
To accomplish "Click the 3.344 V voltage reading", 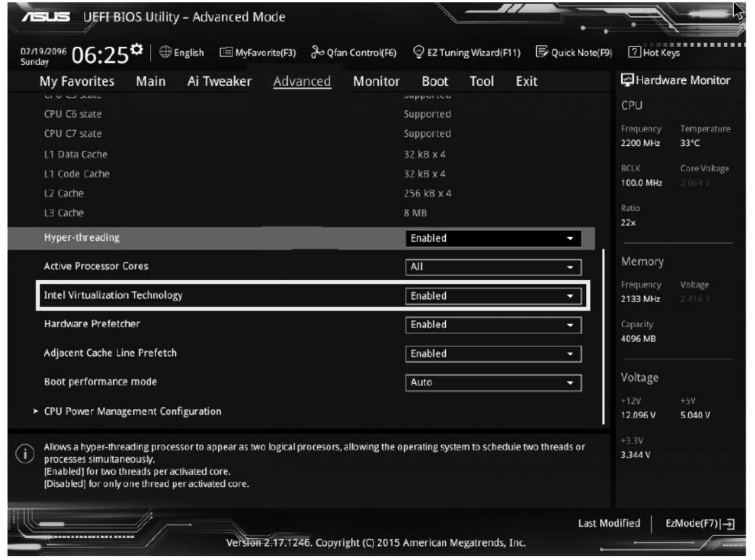I will [636, 455].
